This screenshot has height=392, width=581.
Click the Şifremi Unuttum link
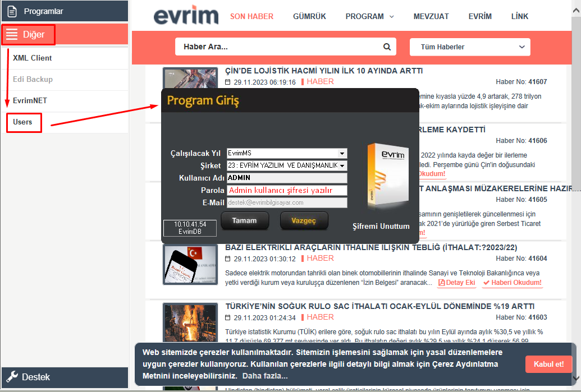tap(381, 226)
